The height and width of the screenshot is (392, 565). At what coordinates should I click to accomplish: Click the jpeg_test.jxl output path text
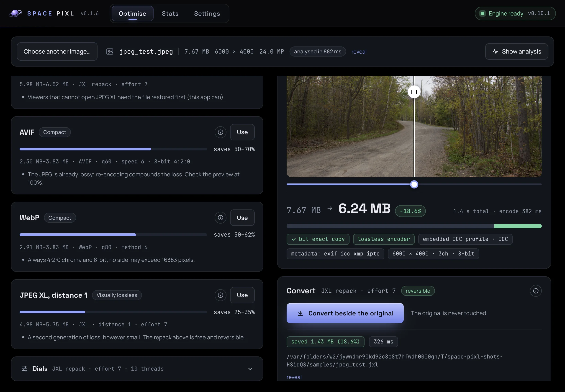(395, 360)
